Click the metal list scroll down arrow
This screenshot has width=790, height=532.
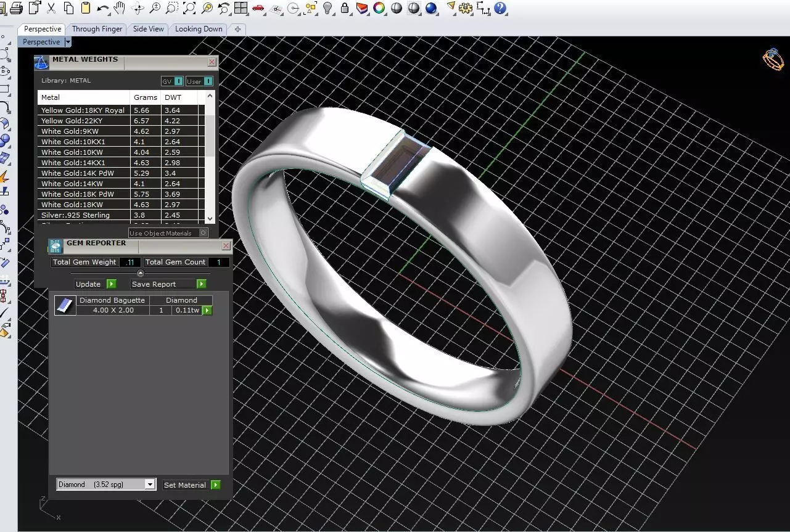point(210,218)
